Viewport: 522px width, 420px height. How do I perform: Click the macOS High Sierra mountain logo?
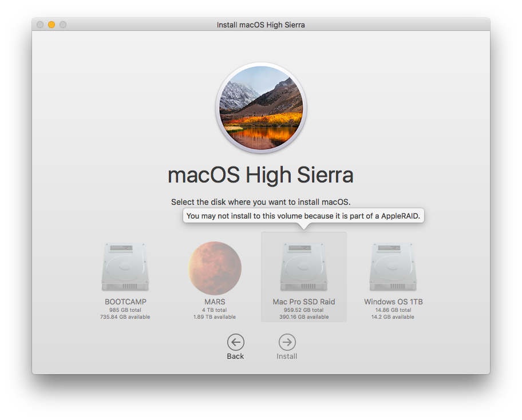point(261,108)
